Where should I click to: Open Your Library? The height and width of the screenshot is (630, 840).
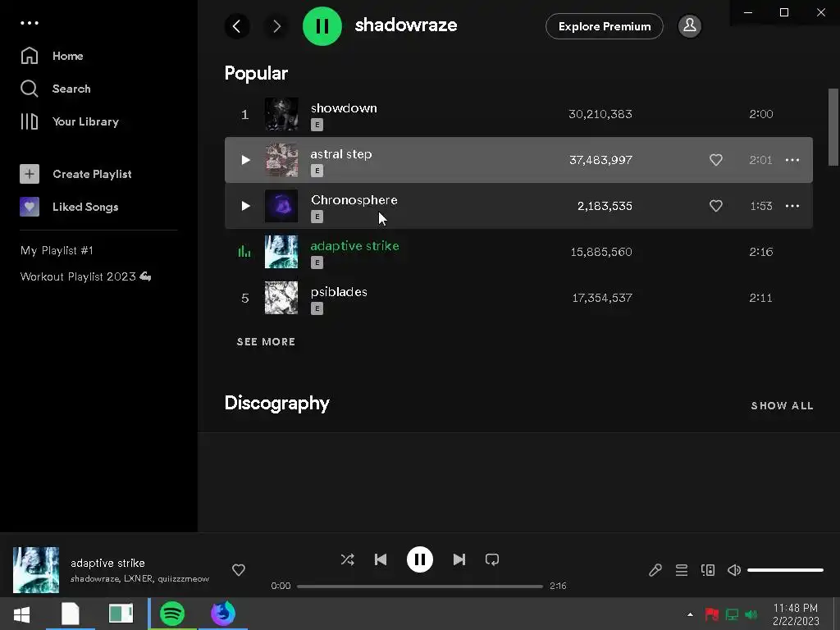(x=70, y=121)
